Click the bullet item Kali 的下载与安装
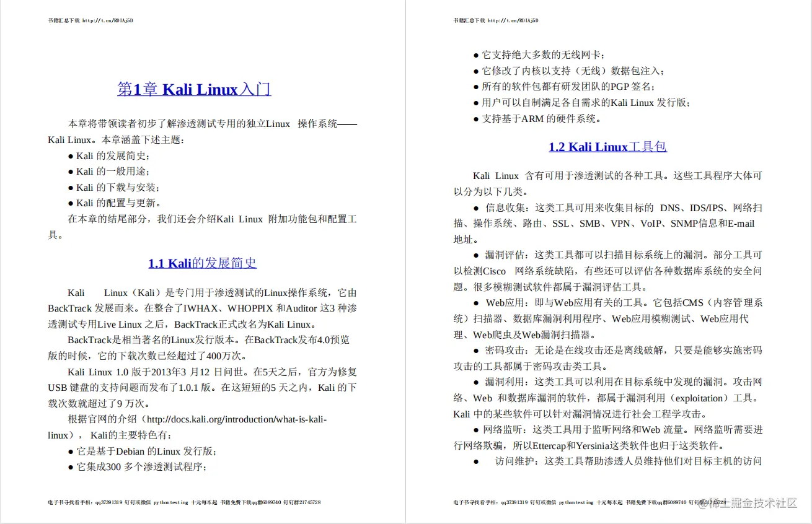Viewport: 812px width, 524px height. 112,187
